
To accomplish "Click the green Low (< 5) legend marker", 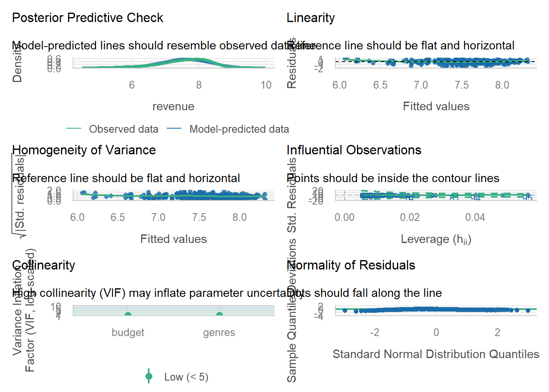I will point(149,376).
